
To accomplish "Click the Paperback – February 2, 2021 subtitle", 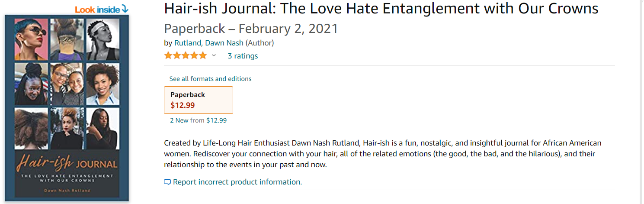I will tap(251, 29).
